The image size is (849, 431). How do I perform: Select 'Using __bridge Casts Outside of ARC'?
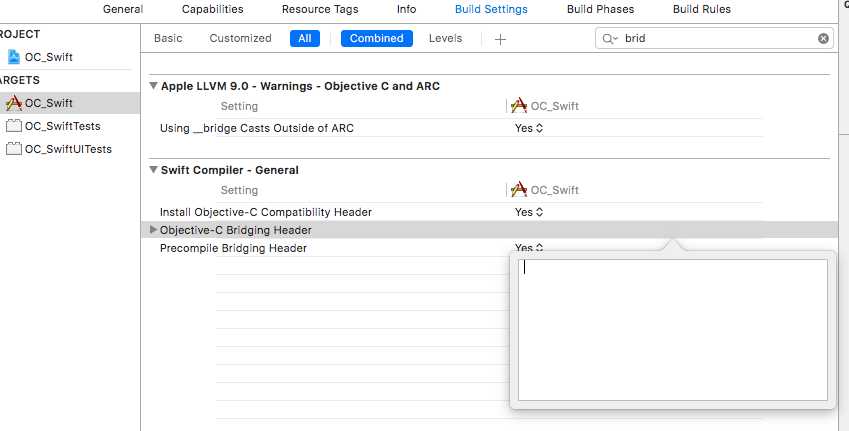click(257, 128)
